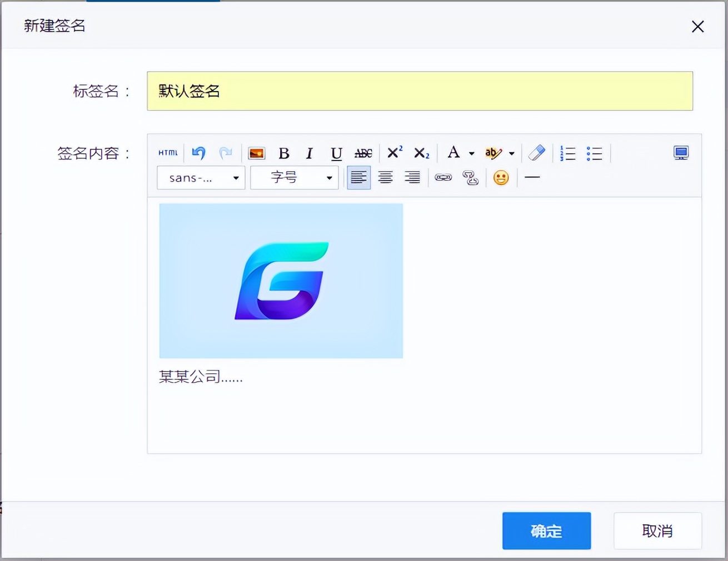
Task: Open the 字号 font size dropdown
Action: point(294,177)
